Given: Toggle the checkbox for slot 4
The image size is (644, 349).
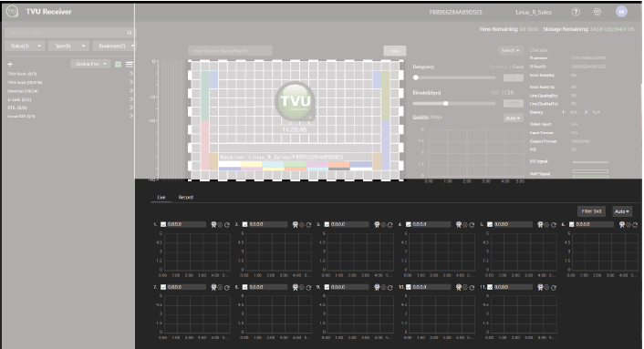Looking at the screenshot, I should coord(409,224).
